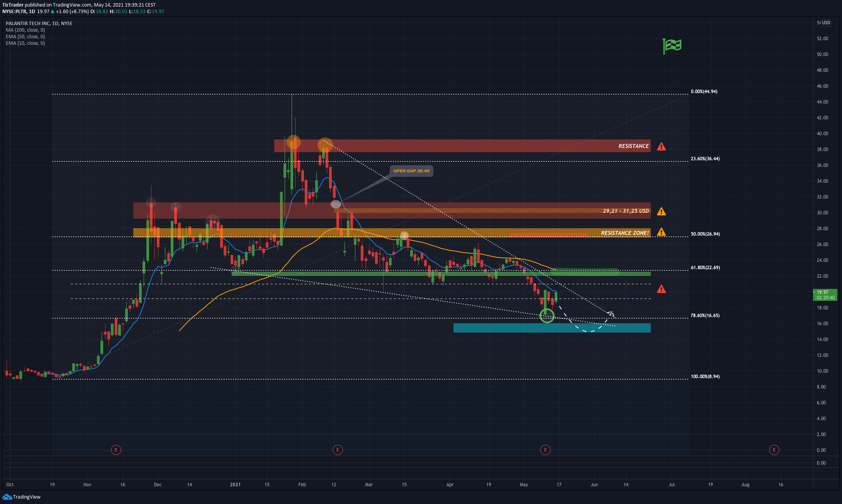Click the 61.80%(22.69) Fibonacci label

(705, 268)
